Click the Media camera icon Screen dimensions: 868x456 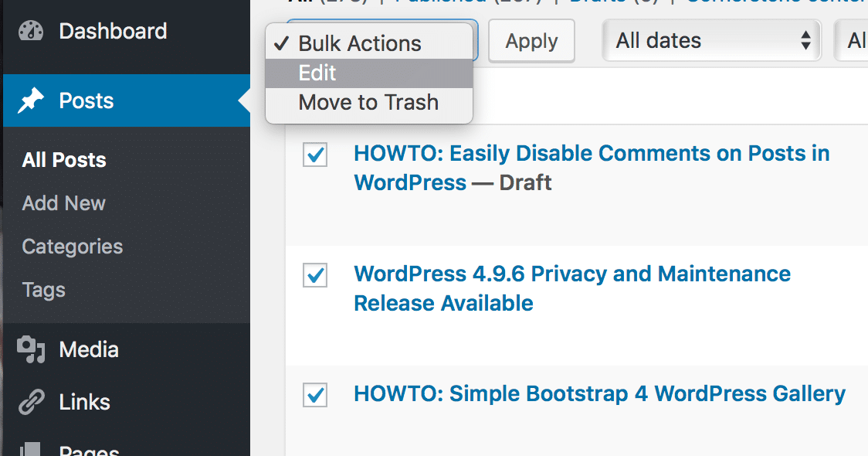[x=30, y=349]
